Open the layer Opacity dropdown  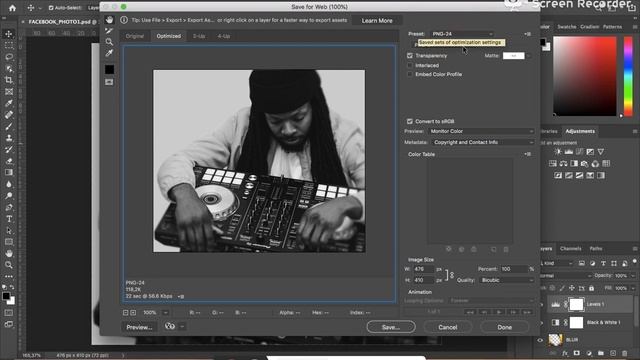(x=633, y=276)
